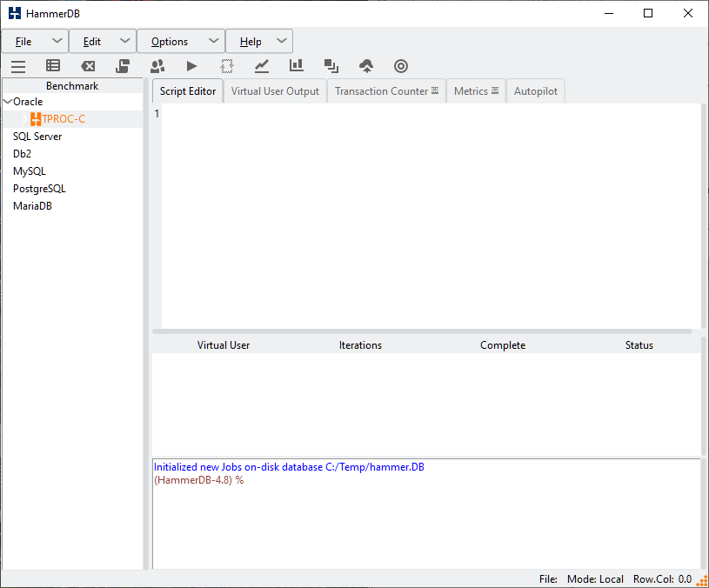Click the Transaction Counter line-chart icon
709x588 pixels.
262,66
